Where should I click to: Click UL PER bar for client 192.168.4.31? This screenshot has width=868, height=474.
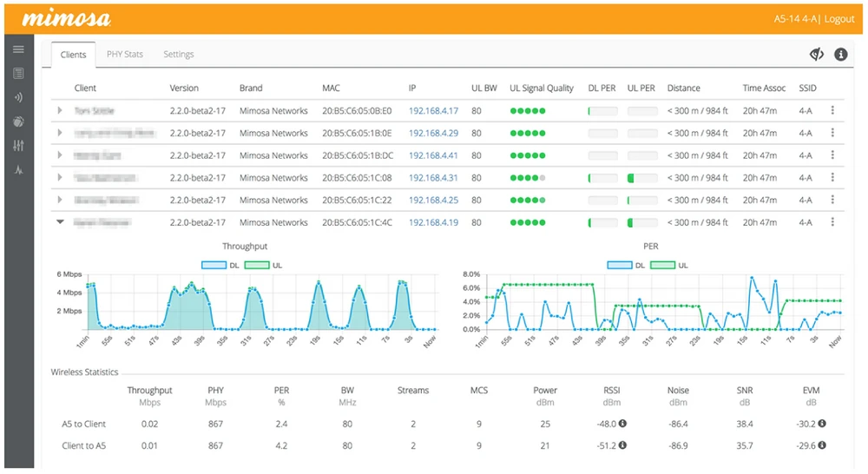coord(641,178)
